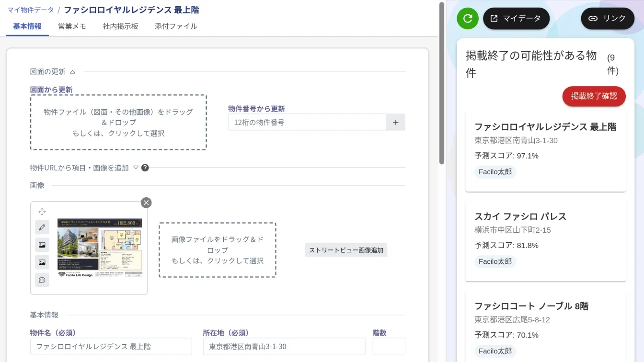Click the move handle on flyer image
The height and width of the screenshot is (362, 644).
point(42,212)
